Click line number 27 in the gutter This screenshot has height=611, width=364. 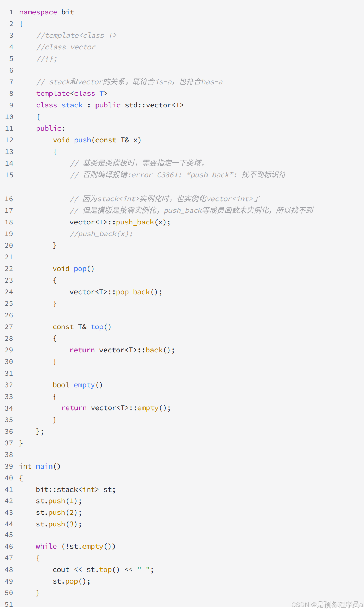[9, 327]
